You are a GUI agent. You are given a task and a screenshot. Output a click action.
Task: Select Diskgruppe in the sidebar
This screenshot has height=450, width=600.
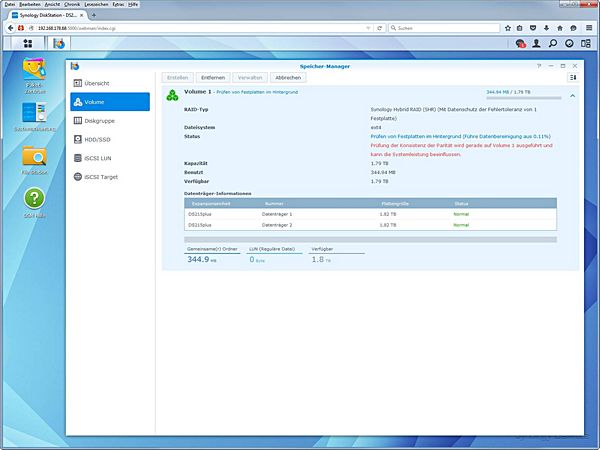tap(110, 121)
